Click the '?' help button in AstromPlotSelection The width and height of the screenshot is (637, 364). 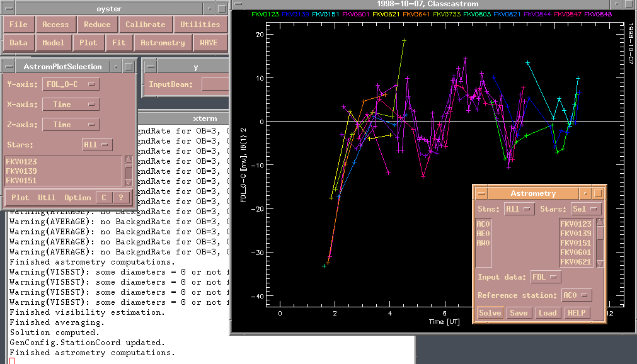pos(122,197)
